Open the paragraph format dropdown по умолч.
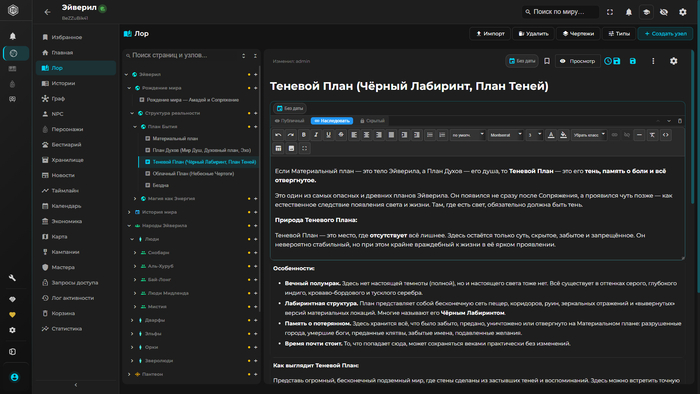700x394 pixels. (467, 135)
